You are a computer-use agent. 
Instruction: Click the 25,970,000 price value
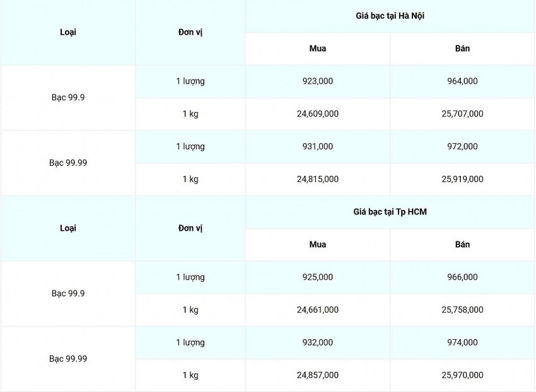click(462, 375)
